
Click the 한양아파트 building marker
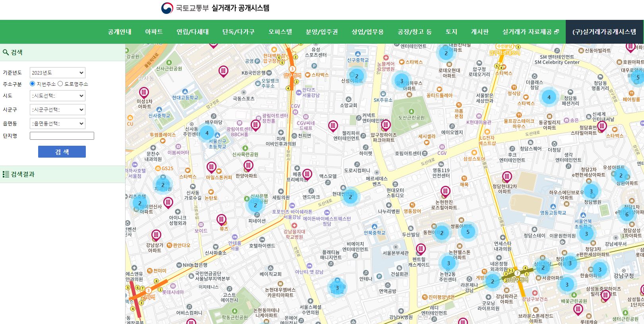coord(248,165)
